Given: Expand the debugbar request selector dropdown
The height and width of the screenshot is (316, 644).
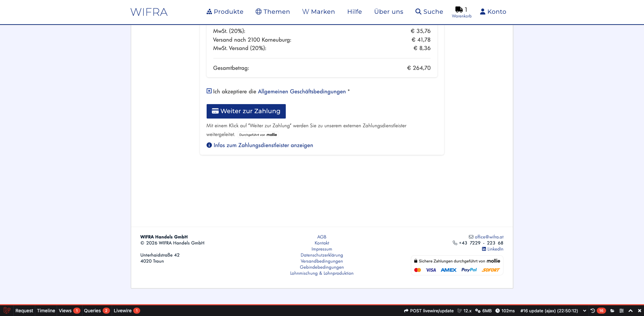Looking at the screenshot, I should coord(585,311).
